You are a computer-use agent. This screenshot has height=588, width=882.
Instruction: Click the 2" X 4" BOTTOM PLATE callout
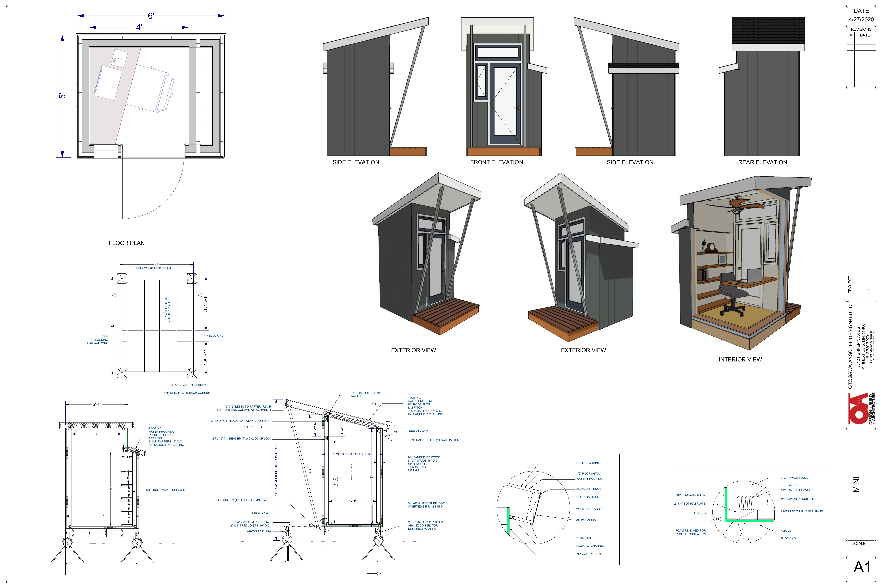click(690, 504)
